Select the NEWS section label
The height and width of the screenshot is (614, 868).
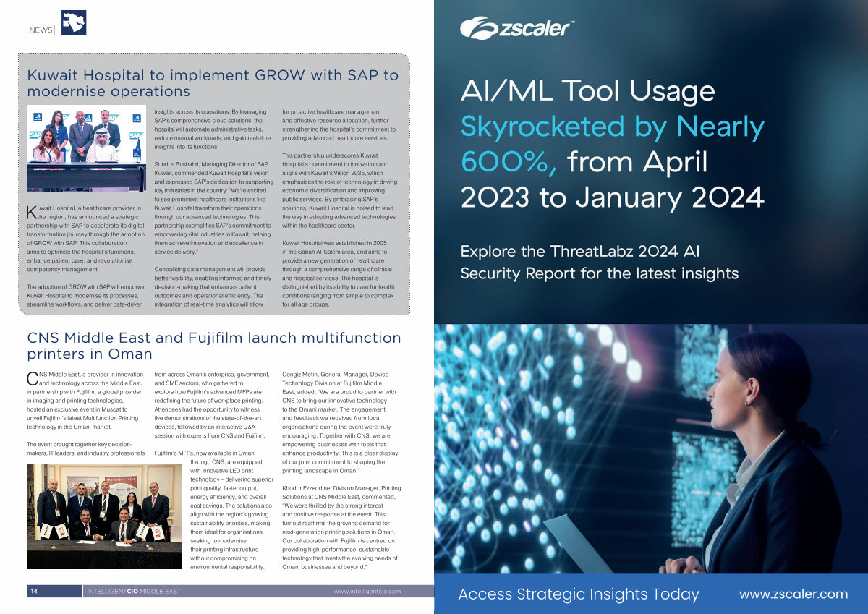[x=41, y=30]
